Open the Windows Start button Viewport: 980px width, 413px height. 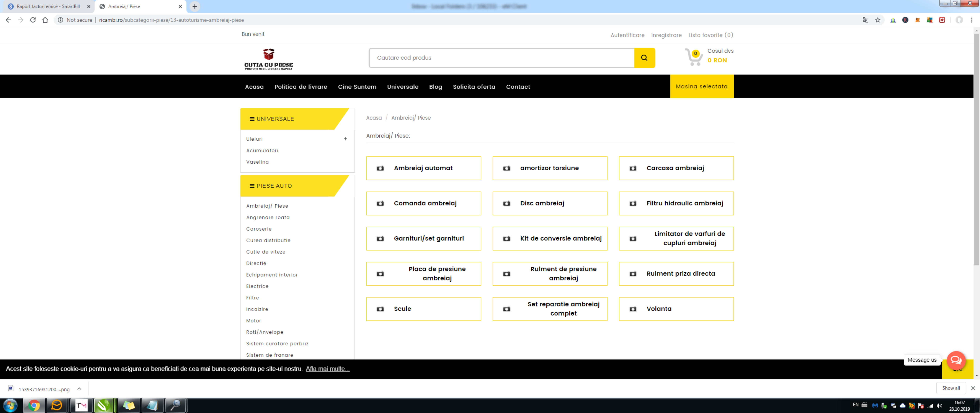(x=10, y=405)
